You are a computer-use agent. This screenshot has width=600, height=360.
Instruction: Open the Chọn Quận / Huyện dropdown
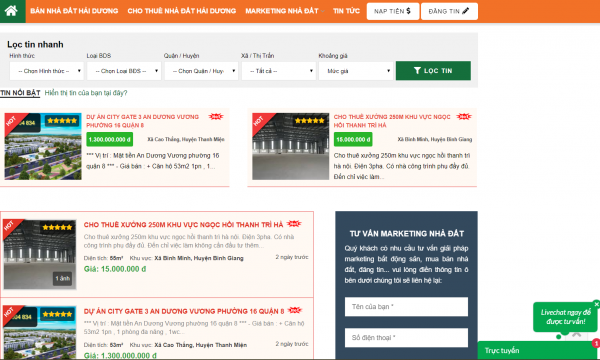coord(201,71)
